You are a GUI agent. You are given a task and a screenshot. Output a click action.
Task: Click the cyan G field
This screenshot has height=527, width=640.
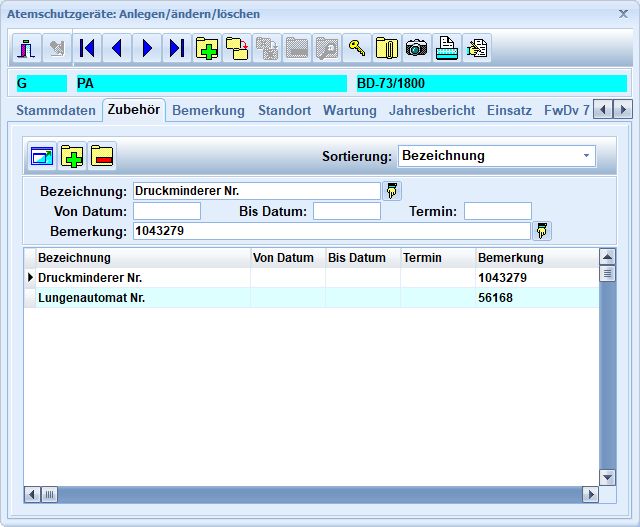[x=41, y=83]
